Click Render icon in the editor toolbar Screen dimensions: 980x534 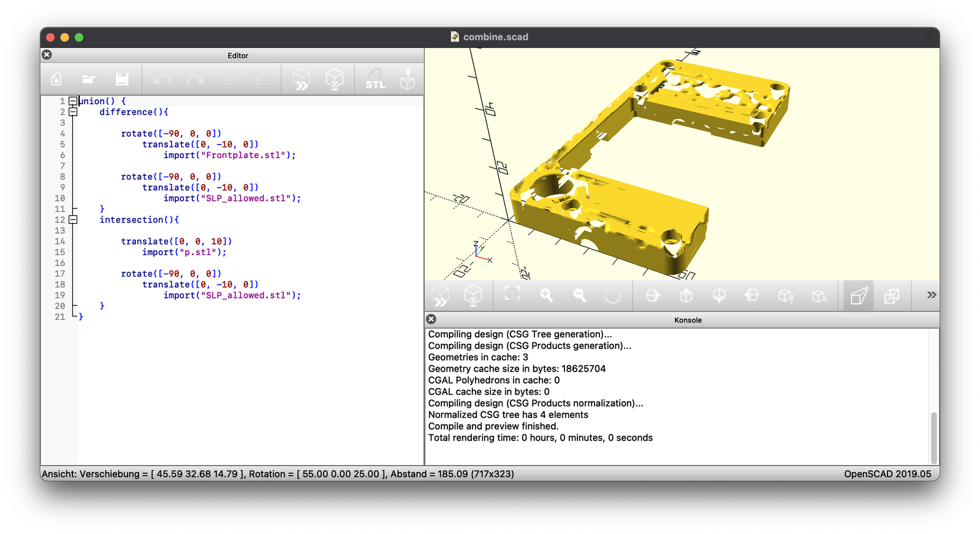pyautogui.click(x=335, y=80)
